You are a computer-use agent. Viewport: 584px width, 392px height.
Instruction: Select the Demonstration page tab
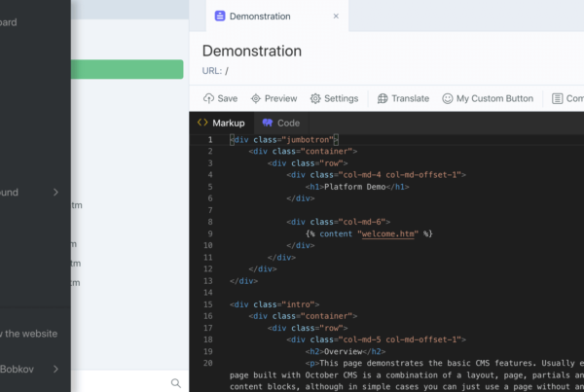coord(277,16)
